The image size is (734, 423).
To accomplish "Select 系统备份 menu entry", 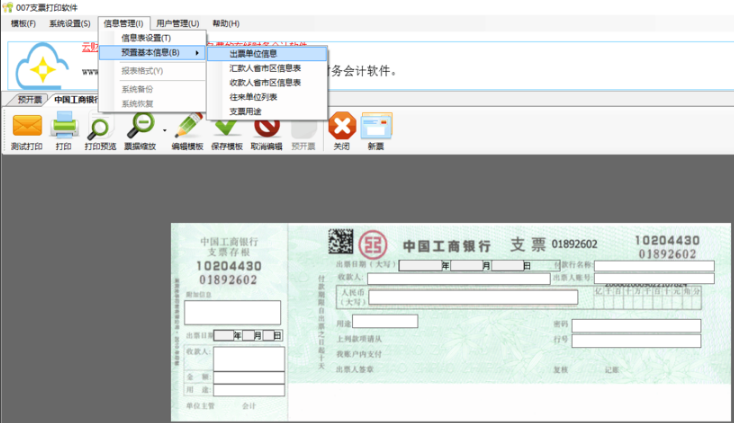I will coord(153,89).
